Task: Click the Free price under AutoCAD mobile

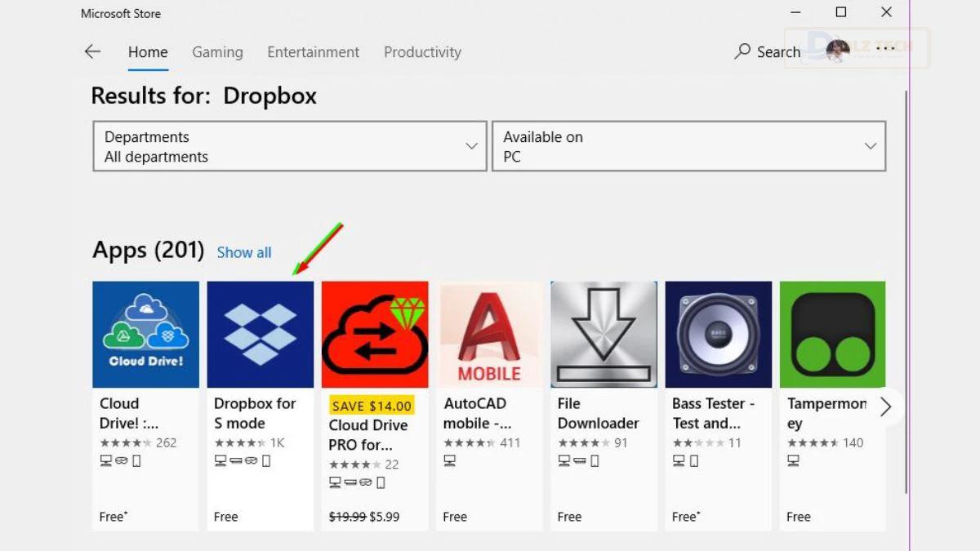Action: 455,517
